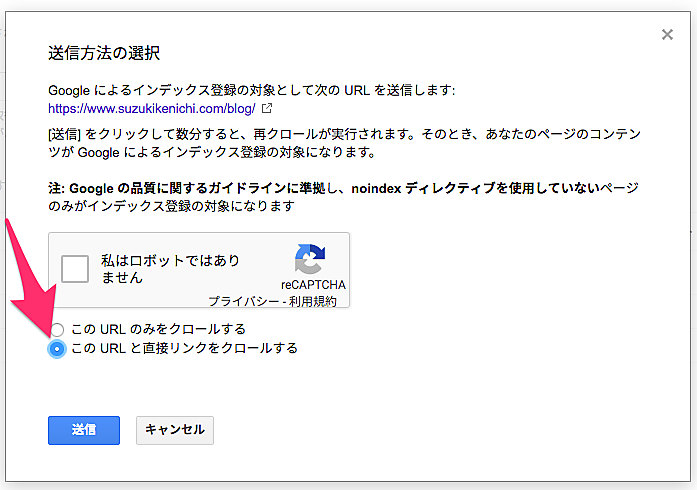
Task: Click the 送信方法の選択 dialog title
Action: pyautogui.click(x=104, y=53)
